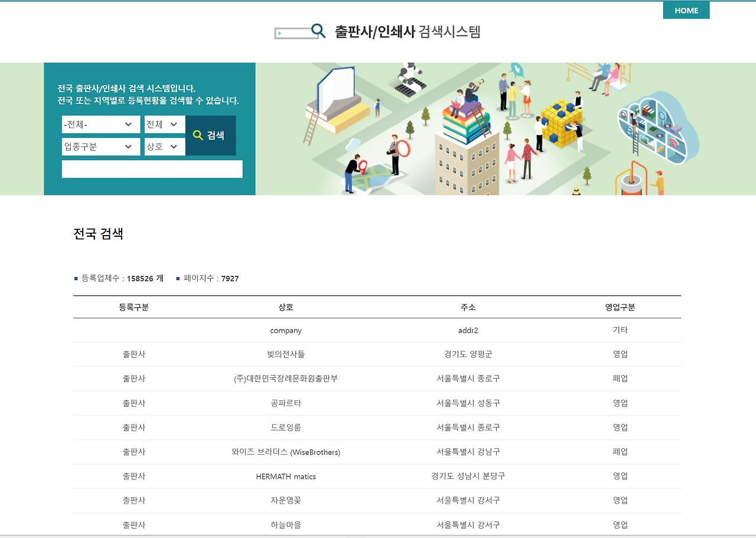This screenshot has width=756, height=538.
Task: Open the 전체 district dropdown
Action: pyautogui.click(x=164, y=124)
